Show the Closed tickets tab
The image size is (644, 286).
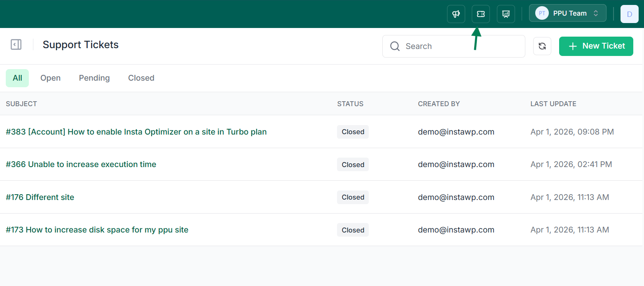point(141,78)
